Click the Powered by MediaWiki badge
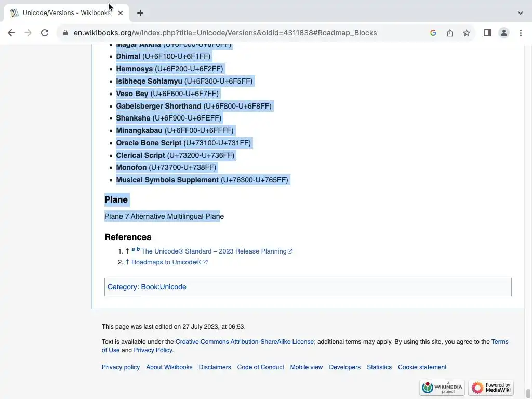Image resolution: width=532 pixels, height=399 pixels. coord(491,388)
